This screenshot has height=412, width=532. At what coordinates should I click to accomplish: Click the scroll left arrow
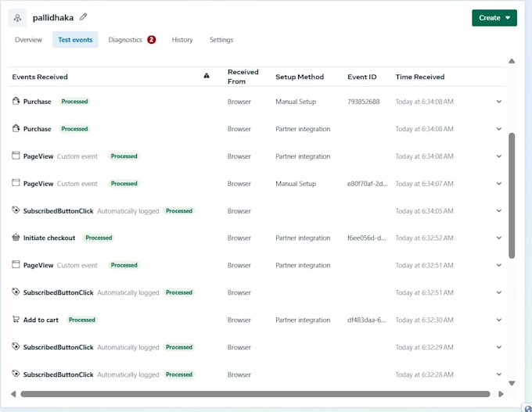[13, 394]
